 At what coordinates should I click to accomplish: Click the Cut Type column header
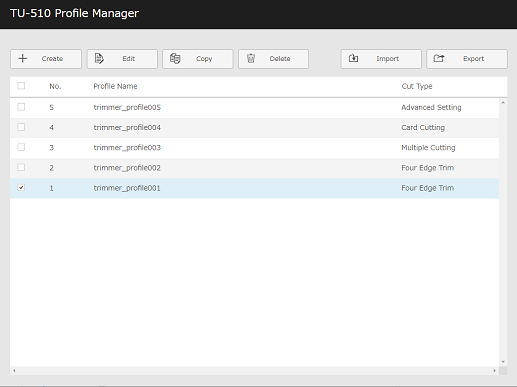pyautogui.click(x=417, y=86)
